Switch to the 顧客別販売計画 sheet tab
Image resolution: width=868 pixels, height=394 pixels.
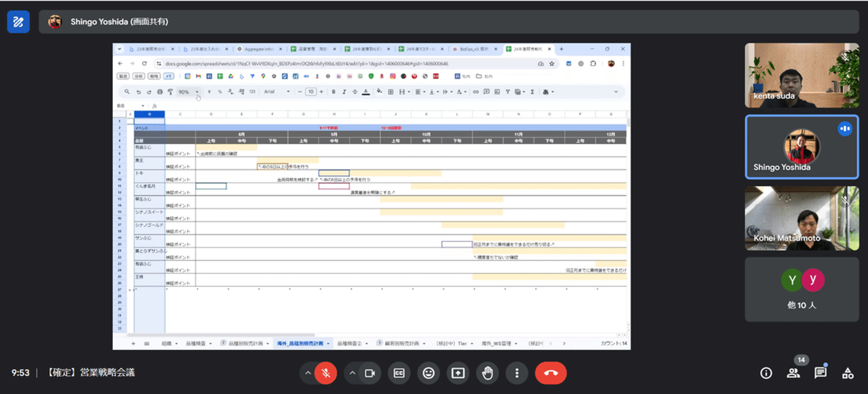pos(402,343)
